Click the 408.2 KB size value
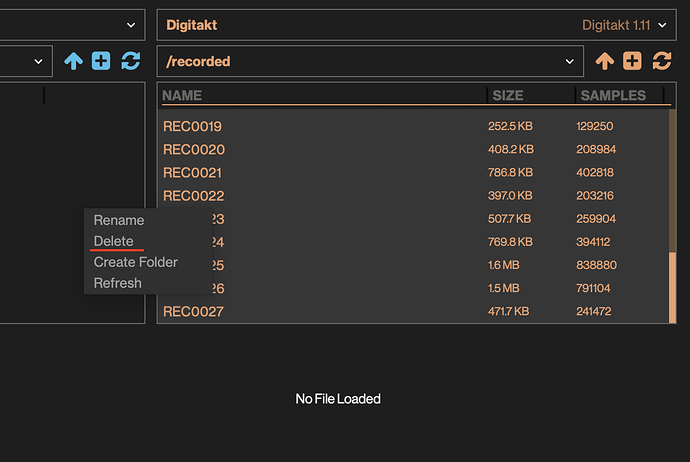Image resolution: width=690 pixels, height=462 pixels. tap(510, 149)
